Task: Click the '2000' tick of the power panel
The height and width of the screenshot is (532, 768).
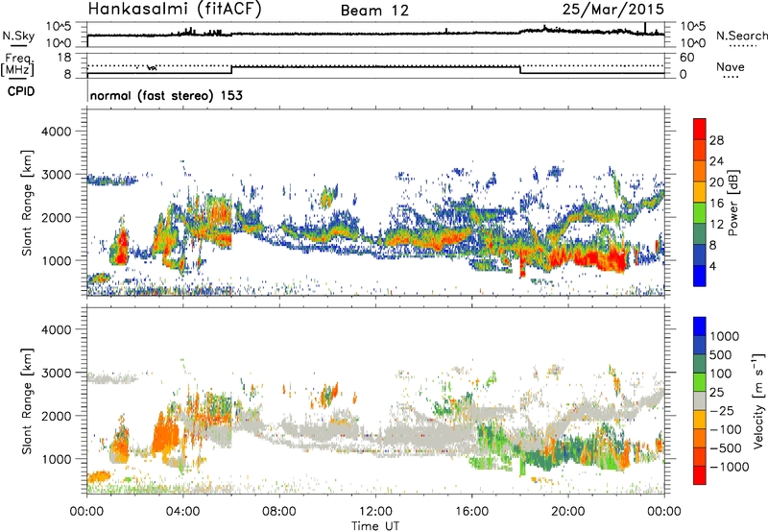Action: click(57, 217)
